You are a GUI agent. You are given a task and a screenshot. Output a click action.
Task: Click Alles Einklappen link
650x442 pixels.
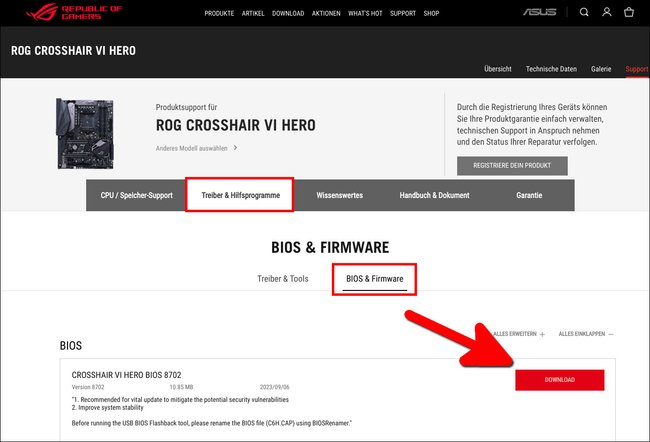click(582, 334)
